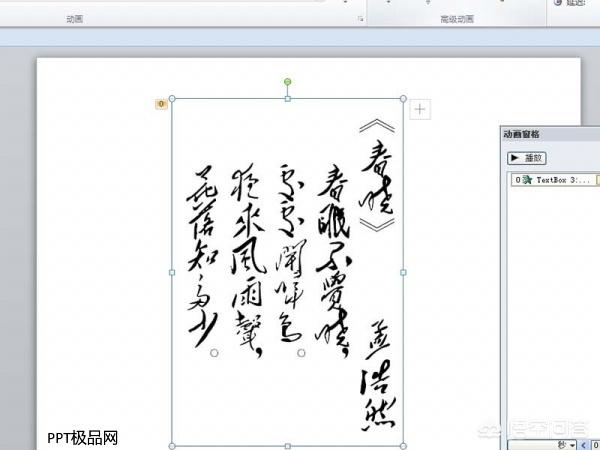Select the TextBox 3 entry in the animation pane
Image resolution: width=600 pixels, height=450 pixels.
point(556,180)
